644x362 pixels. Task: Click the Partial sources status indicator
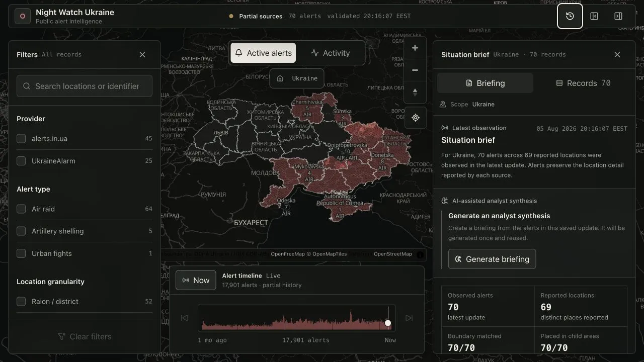coord(256,16)
